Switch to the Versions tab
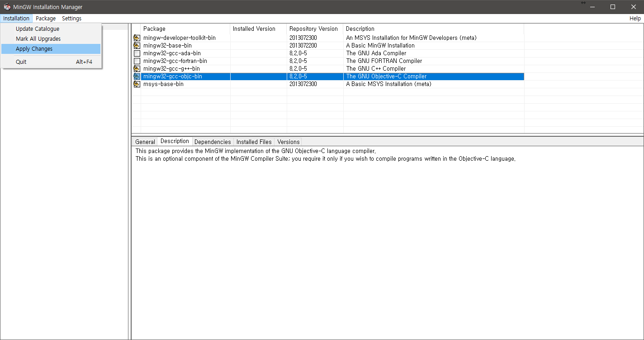644x340 pixels. (x=288, y=142)
